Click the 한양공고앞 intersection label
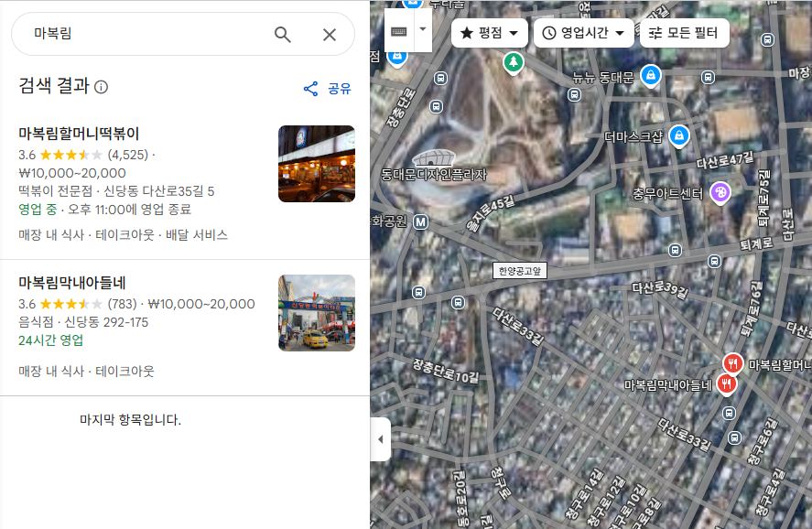812x529 pixels. click(x=519, y=271)
